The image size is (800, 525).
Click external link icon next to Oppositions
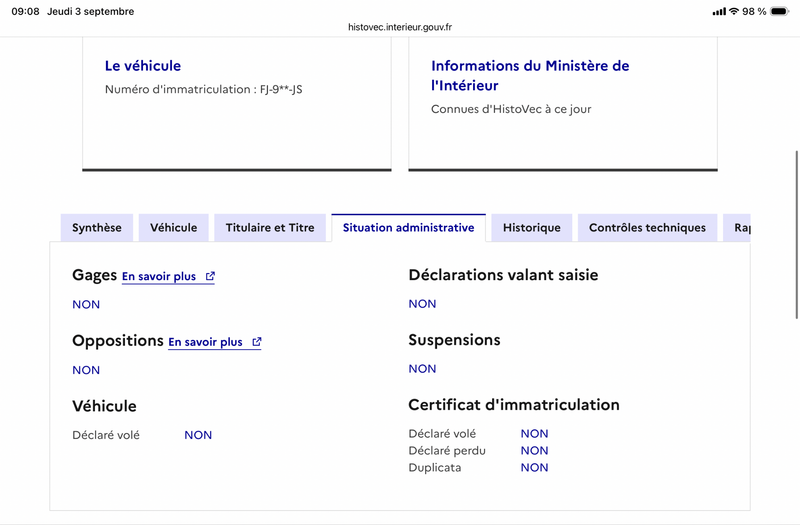coord(257,342)
